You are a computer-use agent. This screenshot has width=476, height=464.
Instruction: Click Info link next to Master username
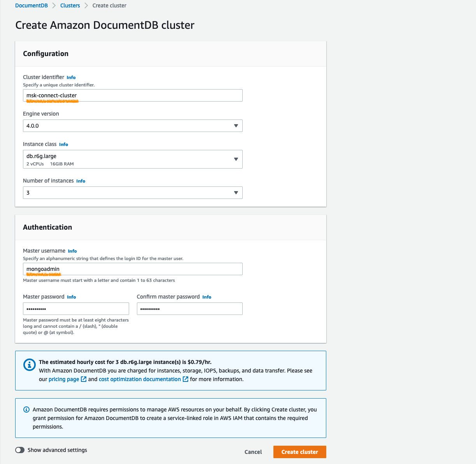pos(72,251)
